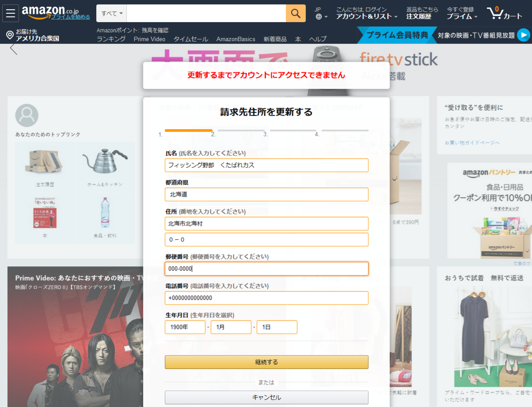Click 新着商品 in navigation bar
Viewport: 532px width, 407px height.
275,39
